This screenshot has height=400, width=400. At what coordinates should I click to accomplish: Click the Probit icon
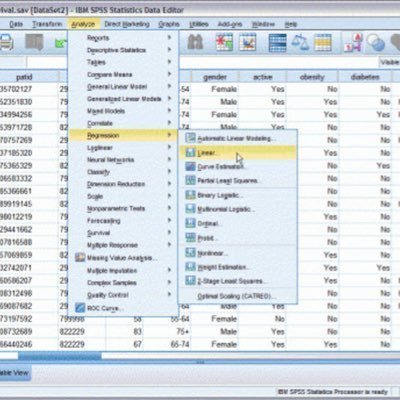point(190,238)
